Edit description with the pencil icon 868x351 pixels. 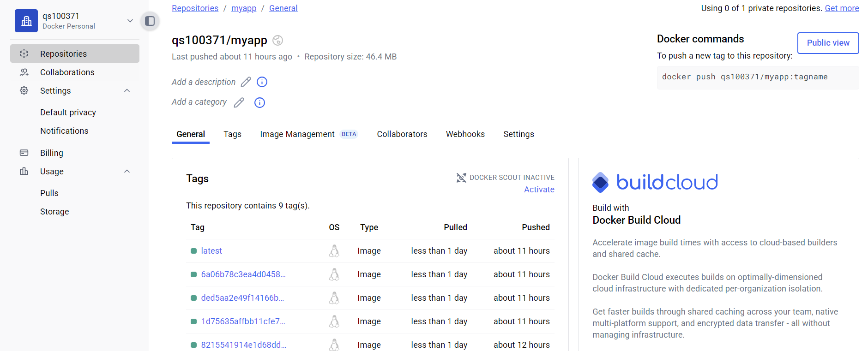point(246,82)
